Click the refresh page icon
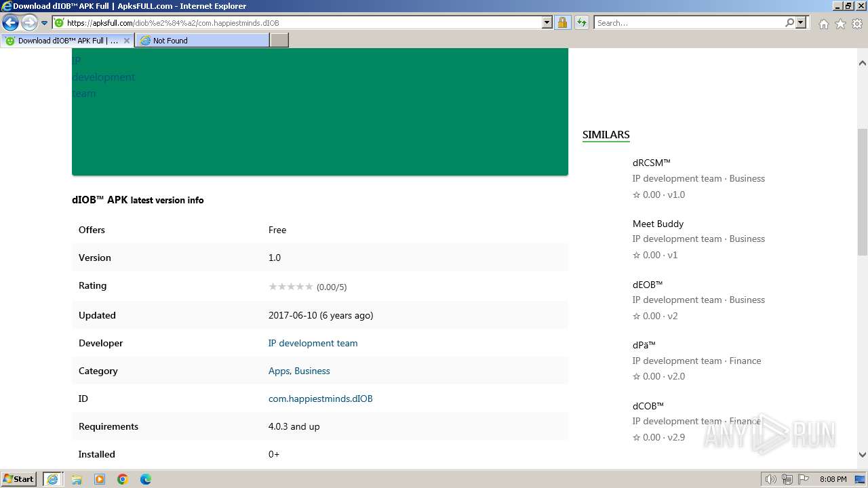Image resolution: width=868 pixels, height=488 pixels. pyautogui.click(x=581, y=23)
